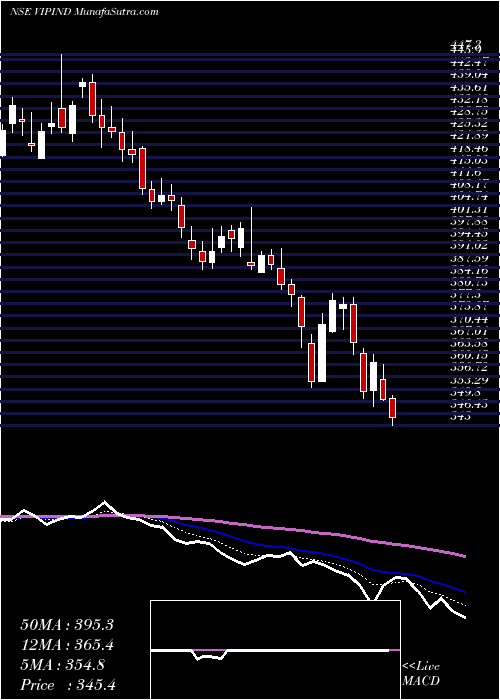Screen dimensions: 500x700
Task: Click the 391.02 price axis label
Action: [469, 246]
